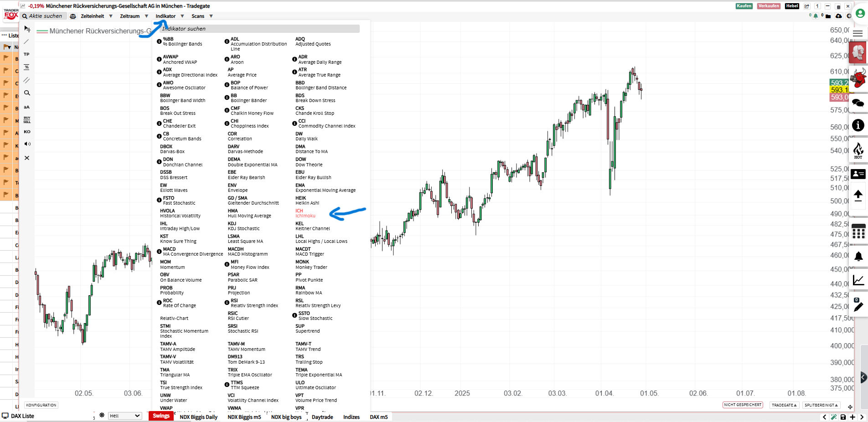Open the notifications bell in right sidebar
The image size is (868, 422).
859,257
